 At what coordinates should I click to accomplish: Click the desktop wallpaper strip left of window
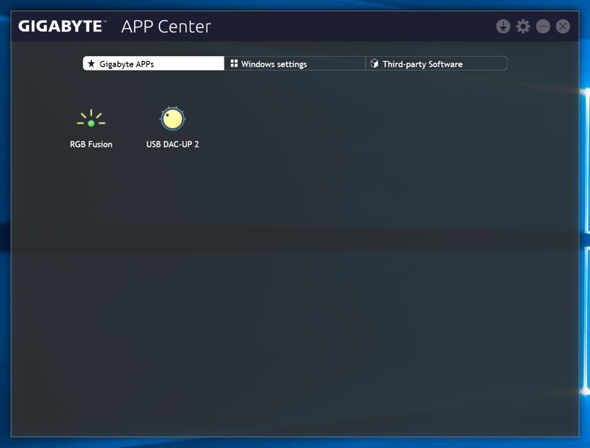click(5, 226)
